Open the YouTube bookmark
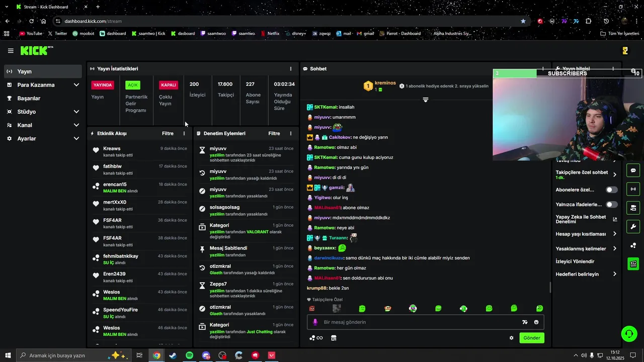Viewport: 644px width, 362px height. coord(31,34)
